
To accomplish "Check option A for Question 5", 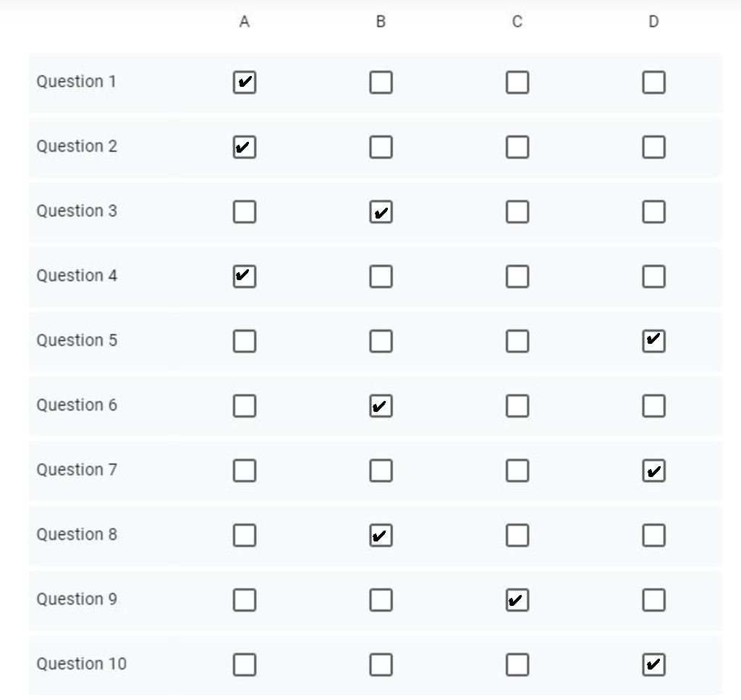I will point(245,341).
